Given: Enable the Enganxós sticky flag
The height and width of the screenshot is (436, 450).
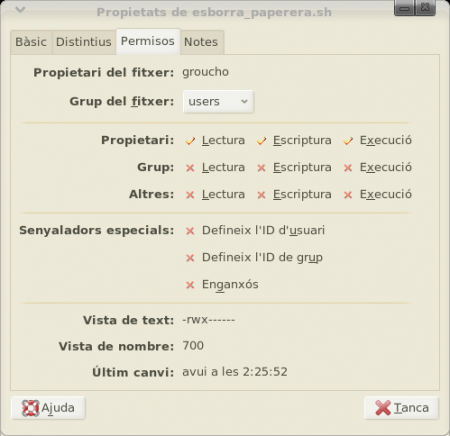Looking at the screenshot, I should click(190, 285).
